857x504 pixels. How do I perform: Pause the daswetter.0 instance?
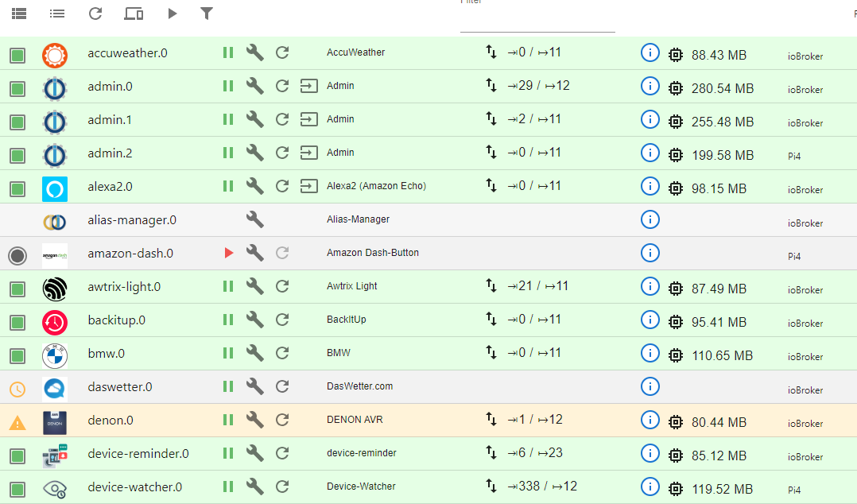pos(228,386)
